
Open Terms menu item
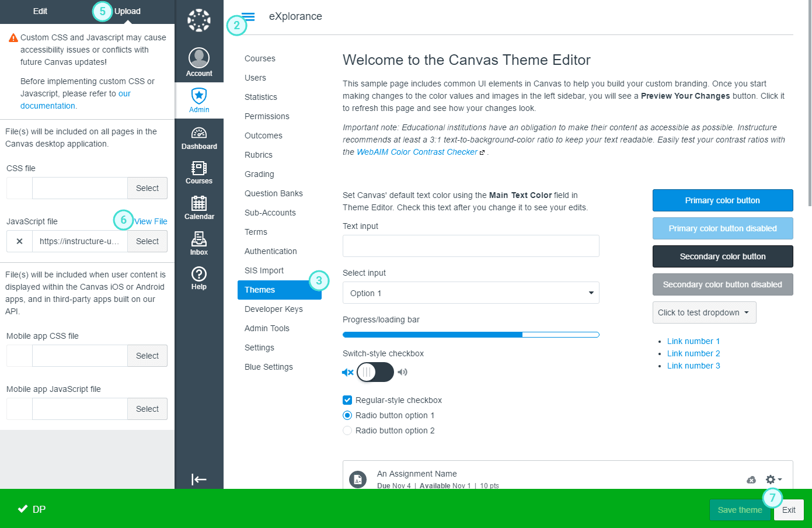pos(256,232)
